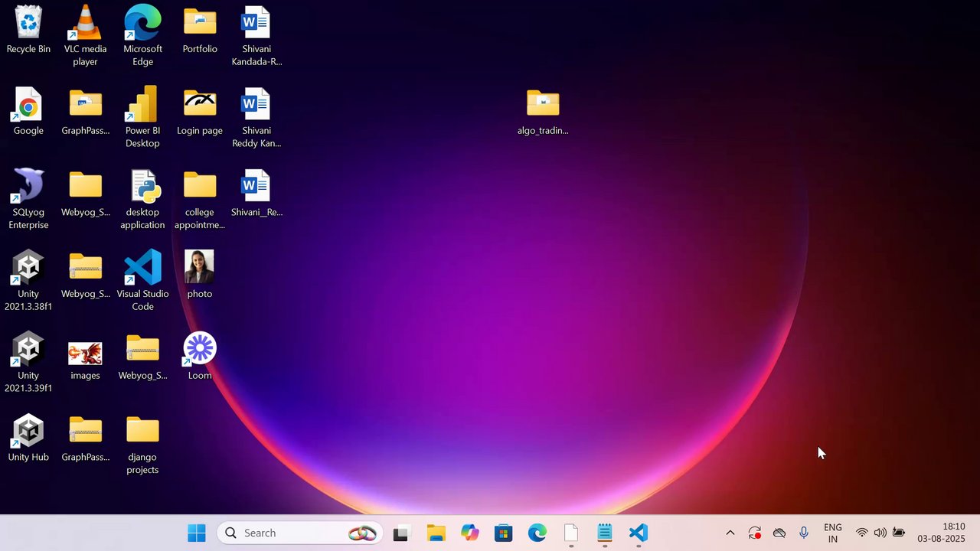Screen dimensions: 980x551
Task: Select the algo_tradin... folder
Action: coord(543,112)
